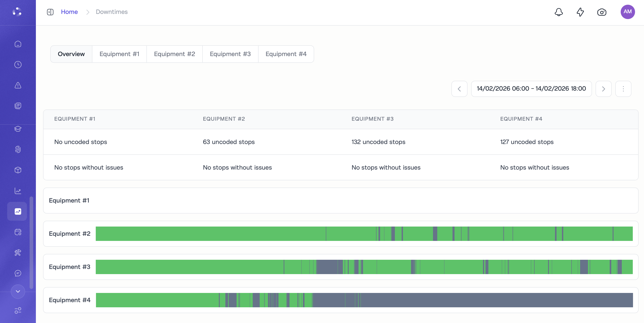Click the graduation cap sidebar icon
Viewport: 644px width, 323px height.
(x=18, y=129)
